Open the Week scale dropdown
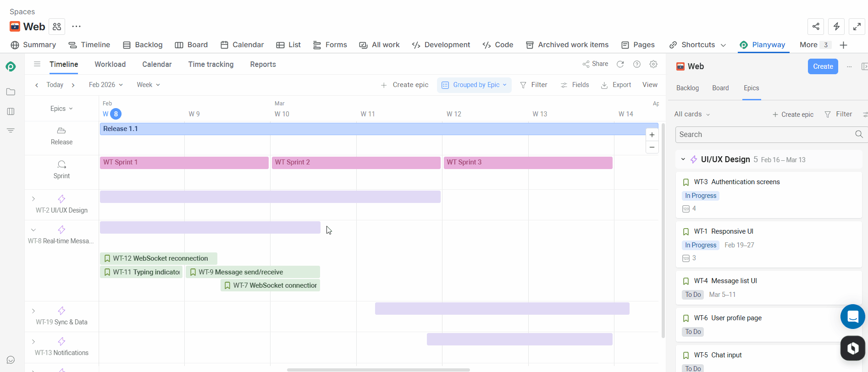This screenshot has height=372, width=868. pos(148,85)
